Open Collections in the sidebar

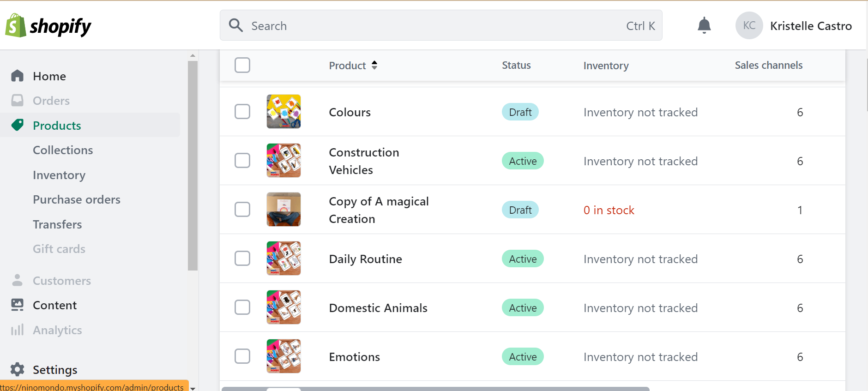coord(63,150)
